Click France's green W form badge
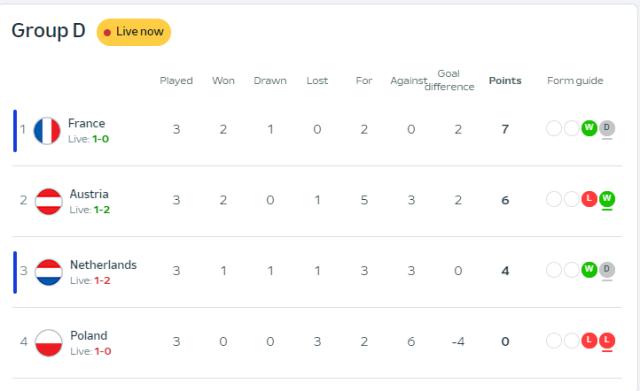This screenshot has width=640, height=391. [x=589, y=128]
